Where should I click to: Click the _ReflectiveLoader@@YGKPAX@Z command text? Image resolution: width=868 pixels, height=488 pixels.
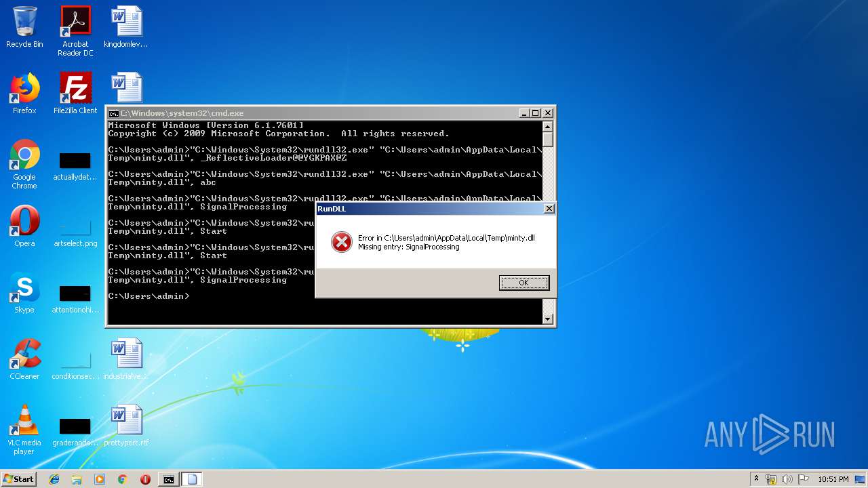click(x=273, y=158)
